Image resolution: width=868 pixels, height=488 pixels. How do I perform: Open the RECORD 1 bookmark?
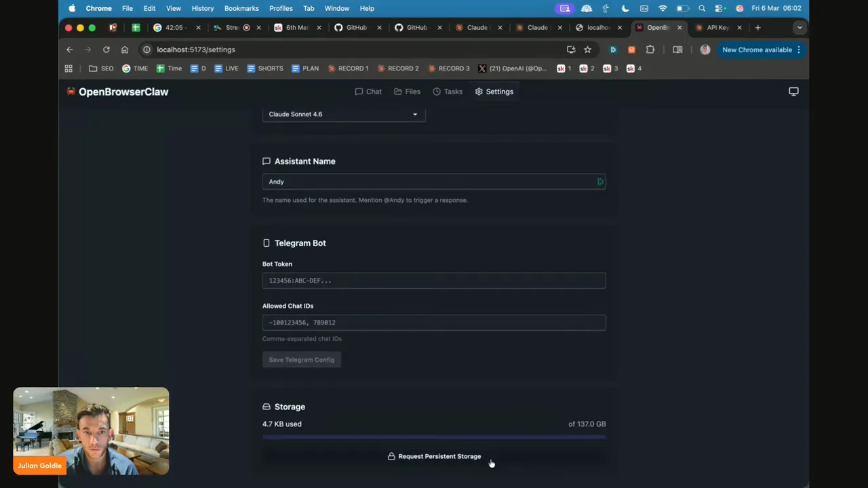tap(348, 68)
